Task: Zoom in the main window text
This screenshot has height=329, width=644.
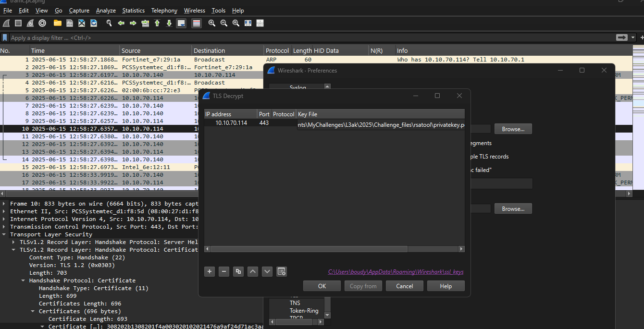Action: coord(212,23)
